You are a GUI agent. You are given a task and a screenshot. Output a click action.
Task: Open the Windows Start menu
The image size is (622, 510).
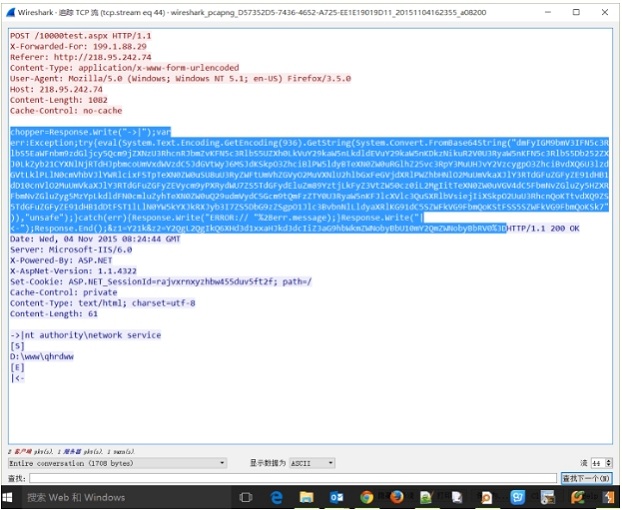(x=8, y=497)
